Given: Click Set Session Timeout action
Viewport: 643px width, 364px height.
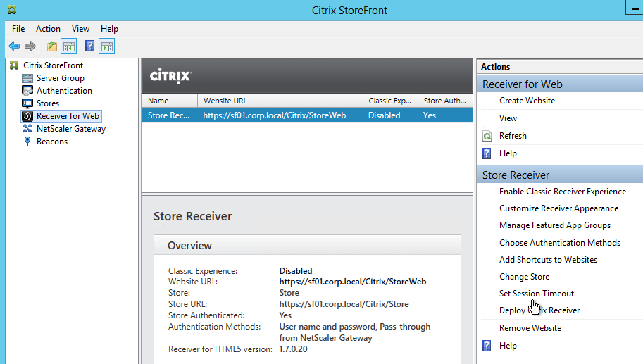Looking at the screenshot, I should click(x=537, y=294).
